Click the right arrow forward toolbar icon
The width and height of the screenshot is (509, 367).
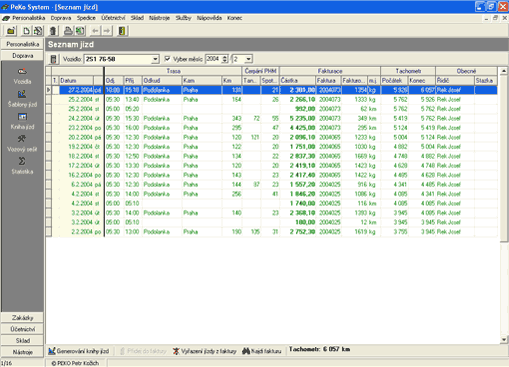[107, 31]
